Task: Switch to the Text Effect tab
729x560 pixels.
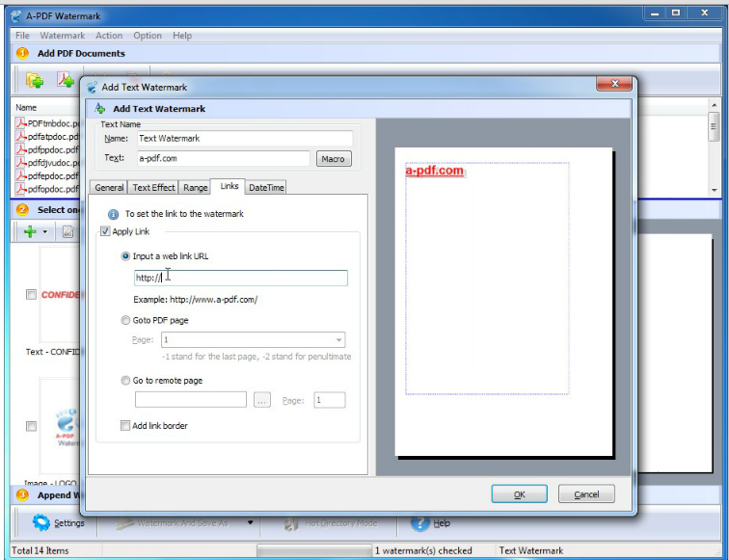Action: (153, 187)
